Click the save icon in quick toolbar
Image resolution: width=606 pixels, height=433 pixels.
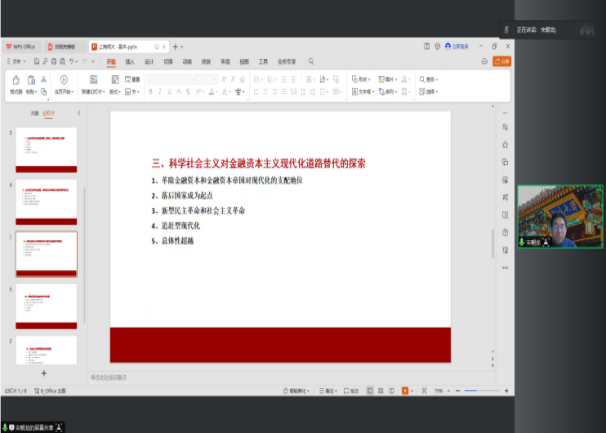(35, 61)
